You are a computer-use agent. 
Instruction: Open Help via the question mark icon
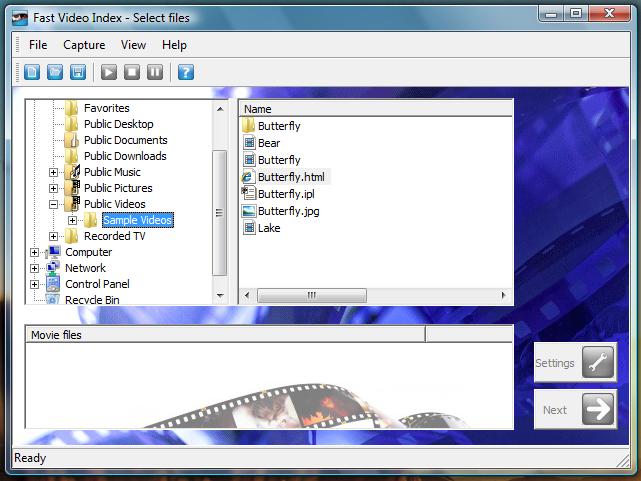(x=185, y=72)
